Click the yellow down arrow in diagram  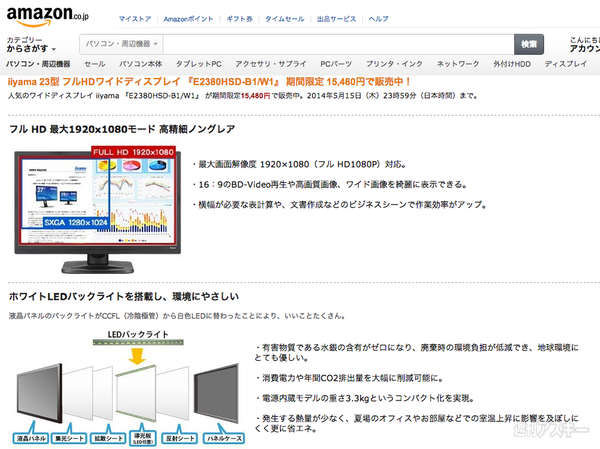pyautogui.click(x=137, y=356)
